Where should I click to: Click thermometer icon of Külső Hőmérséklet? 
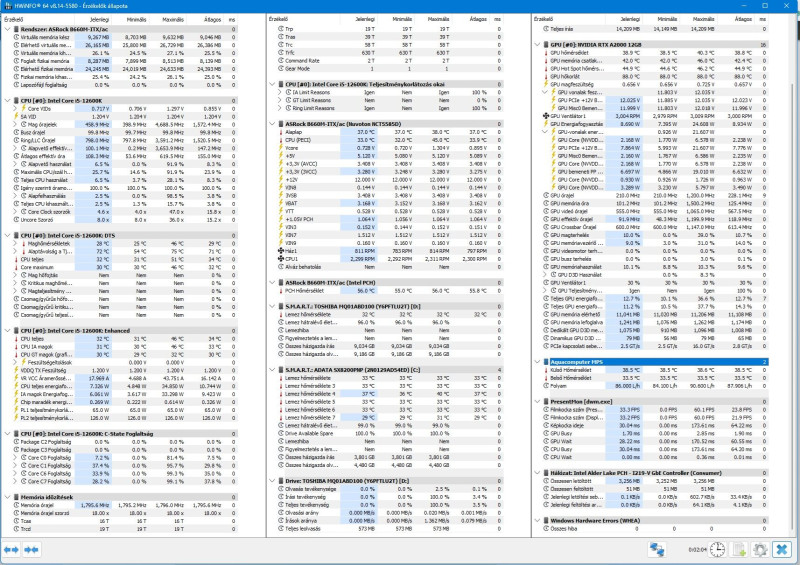[546, 370]
